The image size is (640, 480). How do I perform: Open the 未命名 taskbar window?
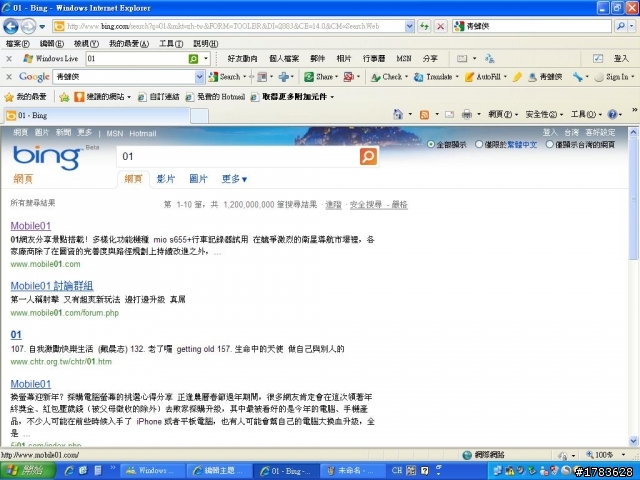coord(352,471)
